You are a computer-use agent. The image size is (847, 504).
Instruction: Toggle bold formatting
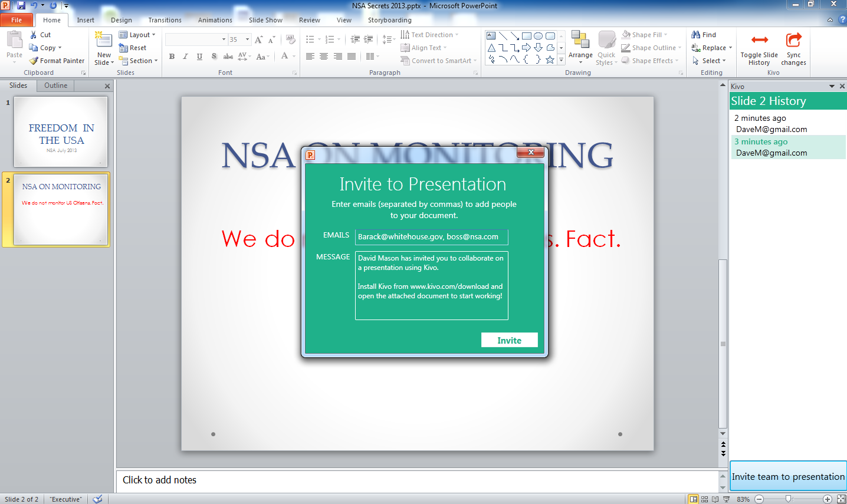pos(172,57)
